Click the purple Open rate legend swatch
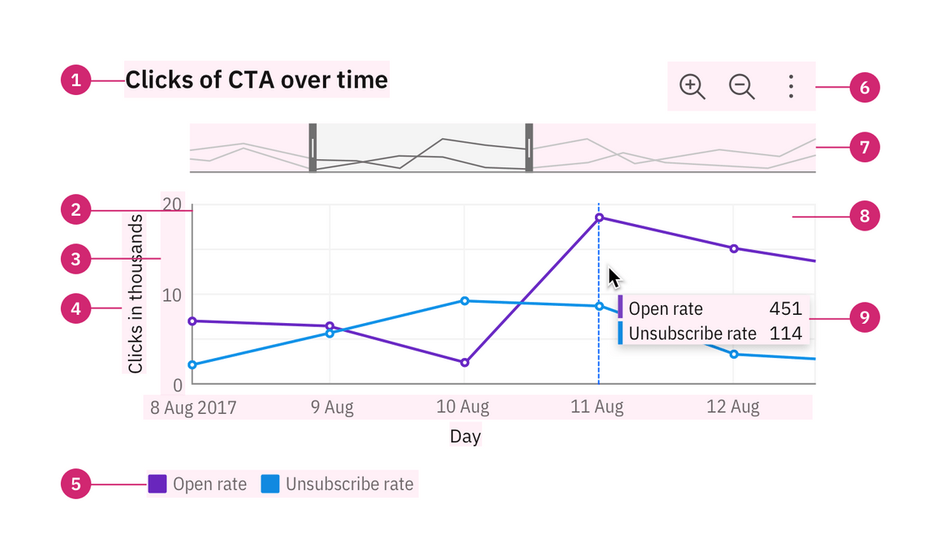 pyautogui.click(x=157, y=485)
